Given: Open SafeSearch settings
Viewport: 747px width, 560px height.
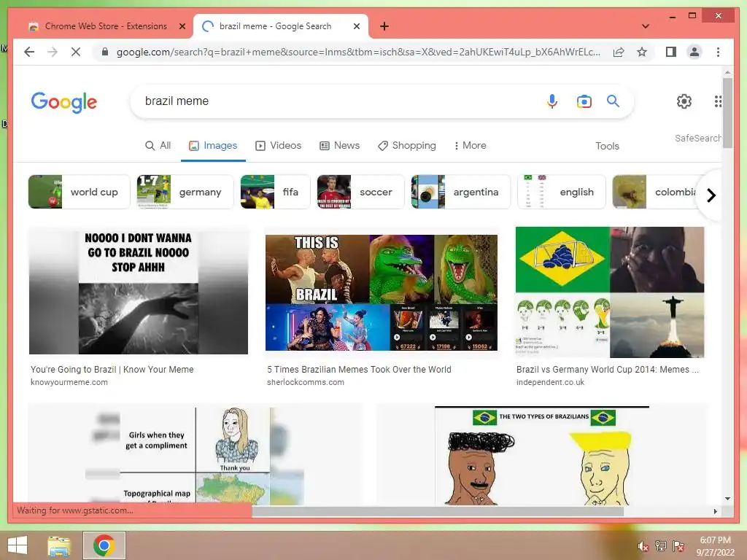Looking at the screenshot, I should tap(697, 138).
